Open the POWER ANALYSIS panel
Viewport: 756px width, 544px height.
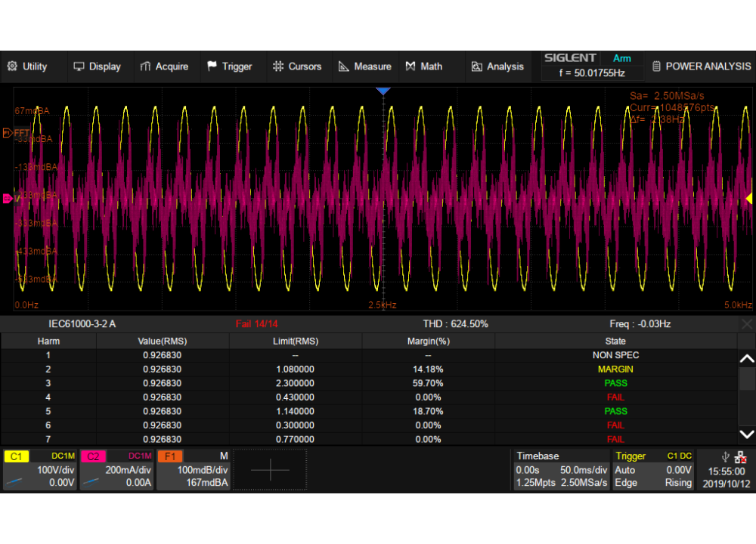(x=701, y=66)
